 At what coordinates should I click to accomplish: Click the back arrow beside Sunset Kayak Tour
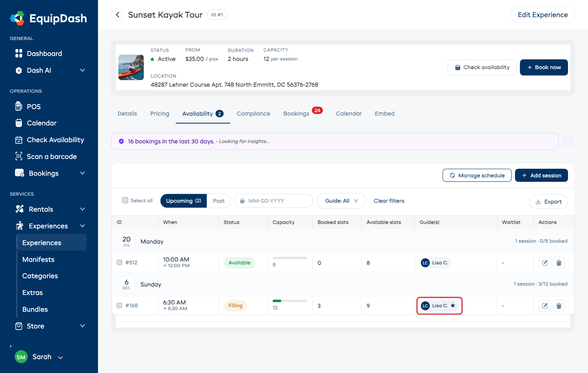tap(118, 15)
